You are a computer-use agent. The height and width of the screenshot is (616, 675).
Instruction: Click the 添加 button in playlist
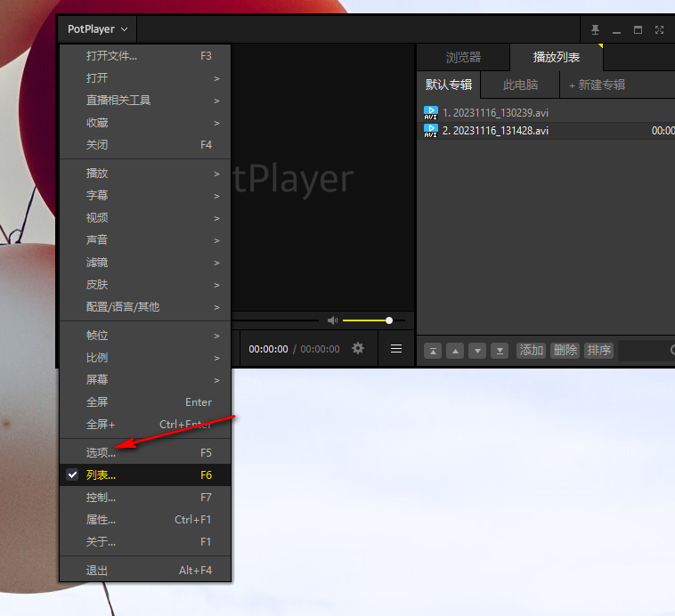tap(531, 351)
